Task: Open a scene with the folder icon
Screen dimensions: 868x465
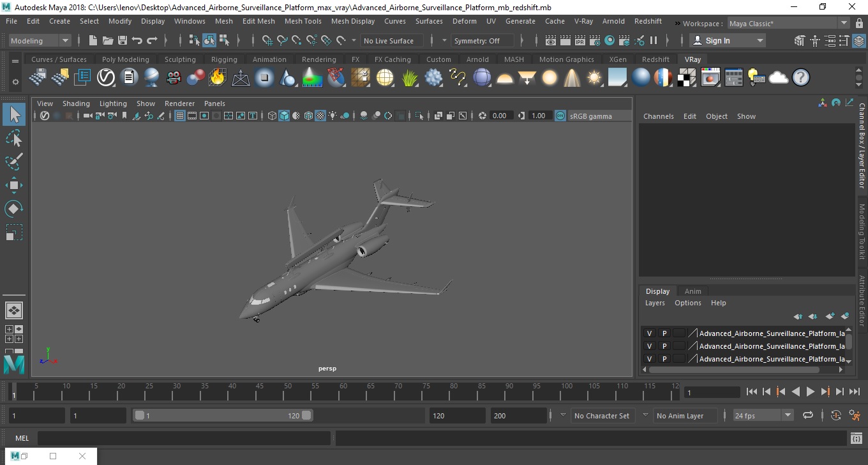Action: (x=108, y=40)
